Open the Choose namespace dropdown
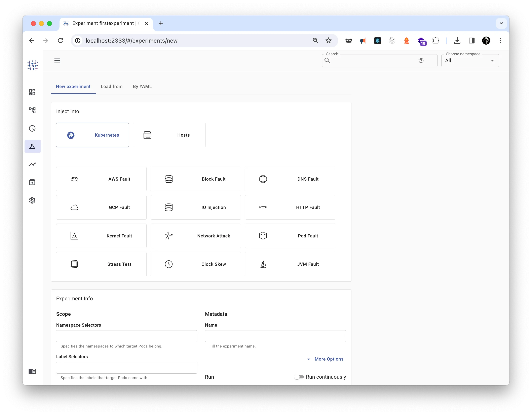532x415 pixels. click(x=470, y=60)
